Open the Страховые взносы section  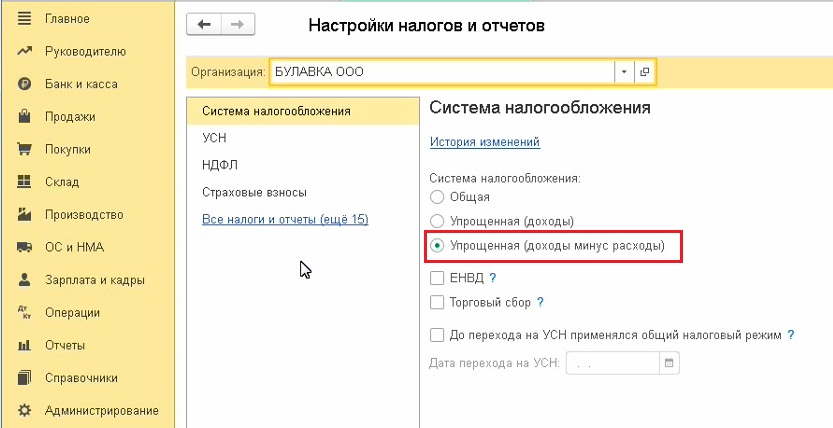click(x=254, y=192)
